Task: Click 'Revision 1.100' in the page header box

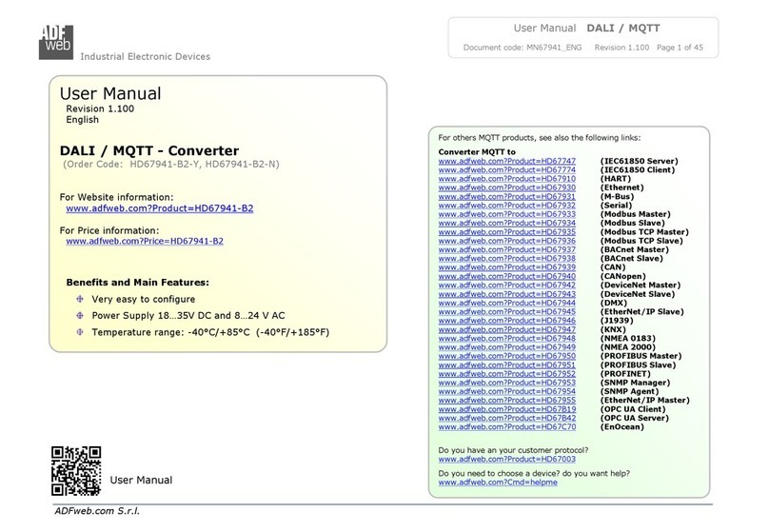Action: point(621,48)
